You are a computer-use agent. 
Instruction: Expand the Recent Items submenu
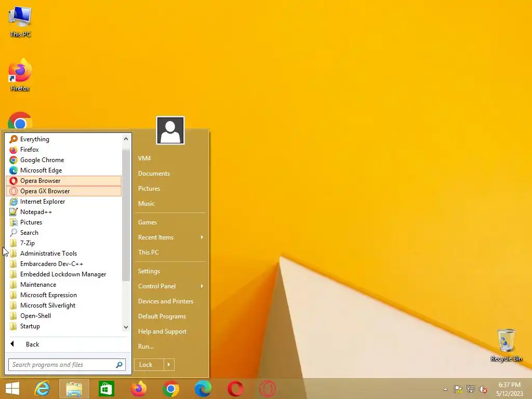pyautogui.click(x=170, y=237)
